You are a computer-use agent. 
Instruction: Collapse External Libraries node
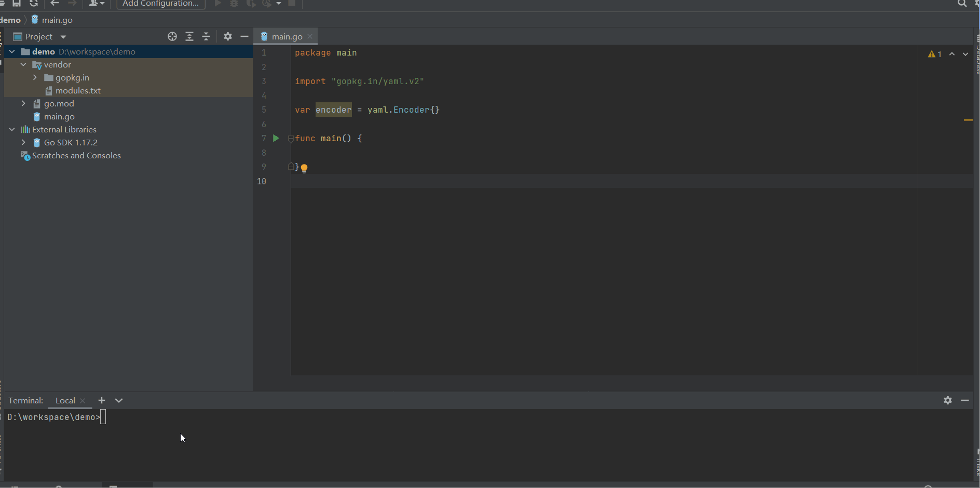pyautogui.click(x=12, y=129)
